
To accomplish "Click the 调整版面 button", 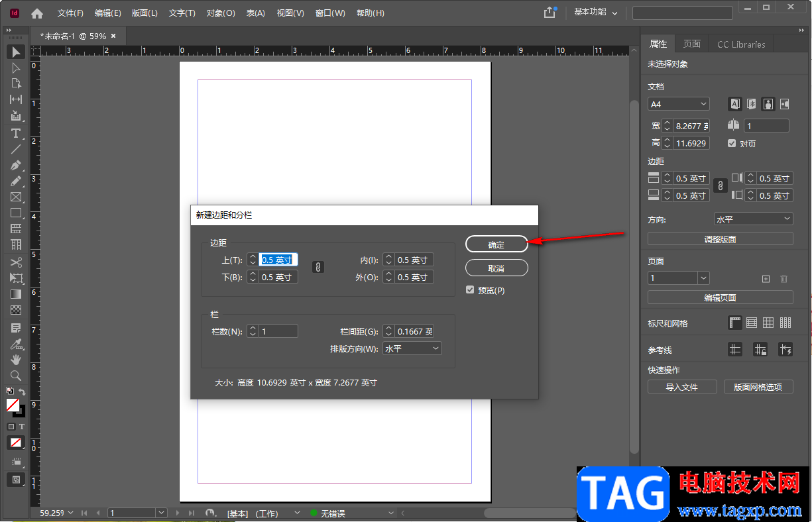I will [x=721, y=239].
